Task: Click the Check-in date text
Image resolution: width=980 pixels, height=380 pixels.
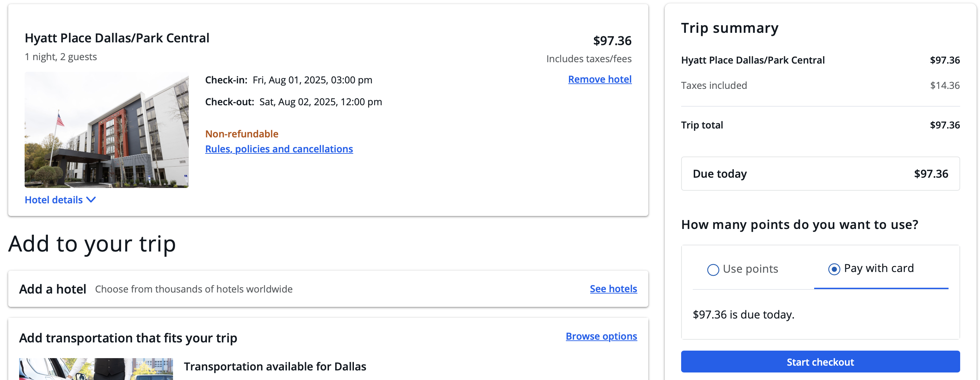Action: (312, 80)
